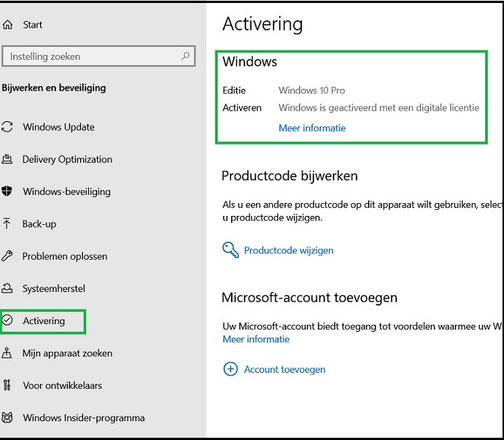Open Meer informatie under Microsoft-account toevoegen
Viewport: 504px width, 440px height.
[256, 339]
